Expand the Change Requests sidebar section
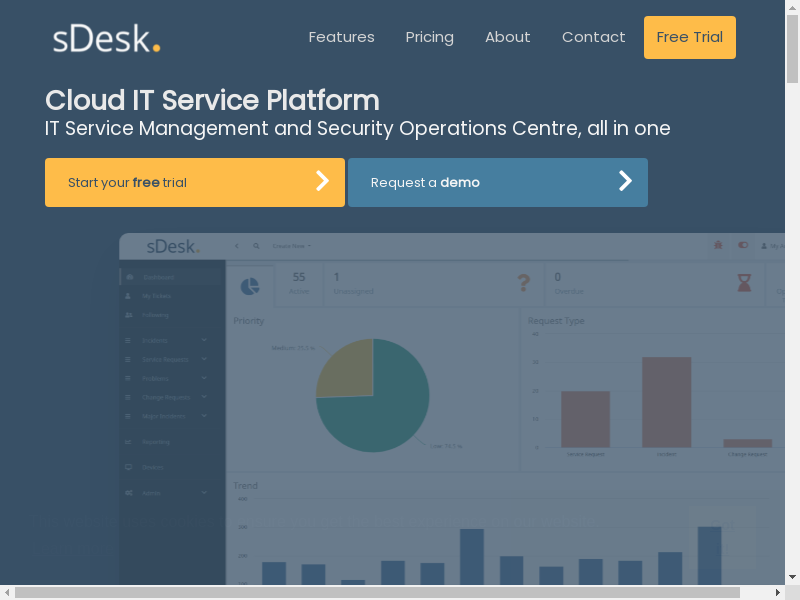800x600 pixels. (204, 397)
